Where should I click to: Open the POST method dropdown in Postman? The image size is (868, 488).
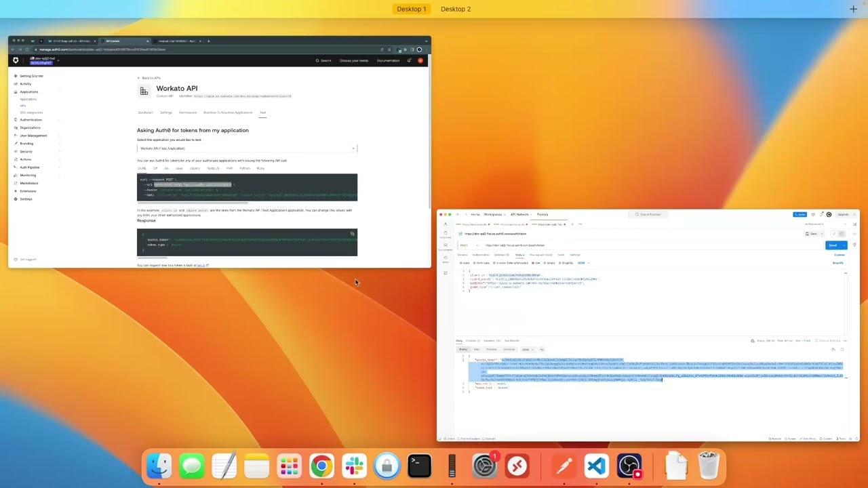coord(469,245)
